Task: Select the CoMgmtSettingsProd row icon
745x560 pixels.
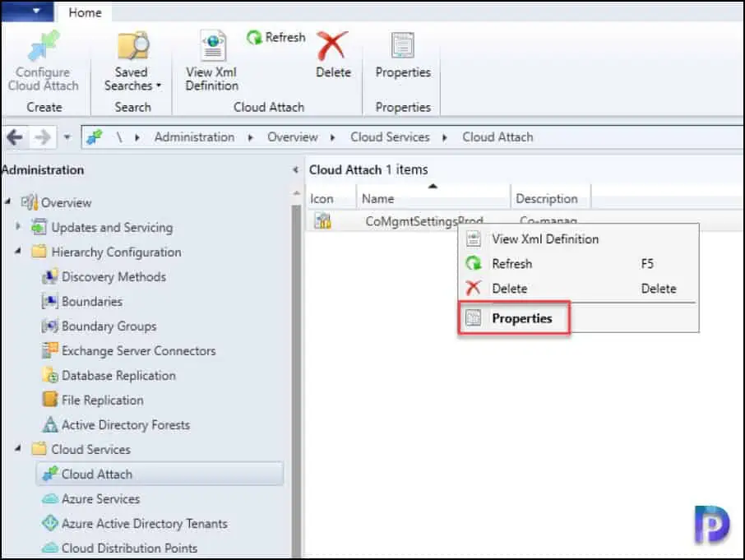Action: 323,221
